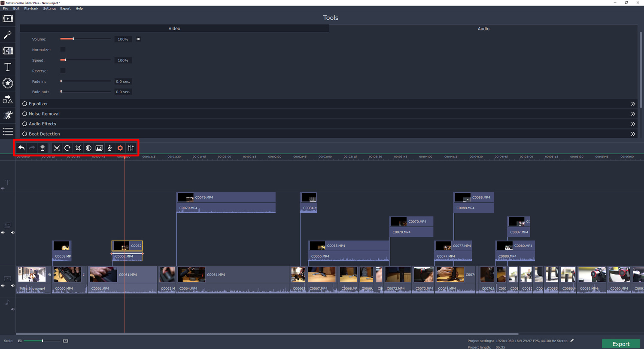
Task: Split clip with the scissors tool
Action: pos(57,148)
